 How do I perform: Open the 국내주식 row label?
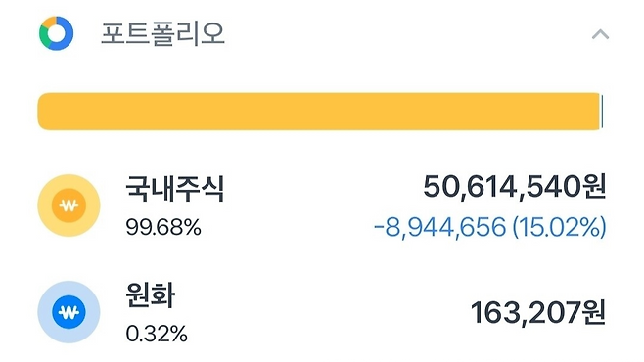point(175,188)
